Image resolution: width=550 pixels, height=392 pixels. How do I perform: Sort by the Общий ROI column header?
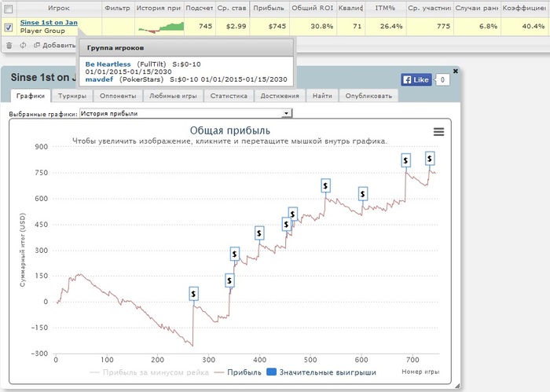313,8
